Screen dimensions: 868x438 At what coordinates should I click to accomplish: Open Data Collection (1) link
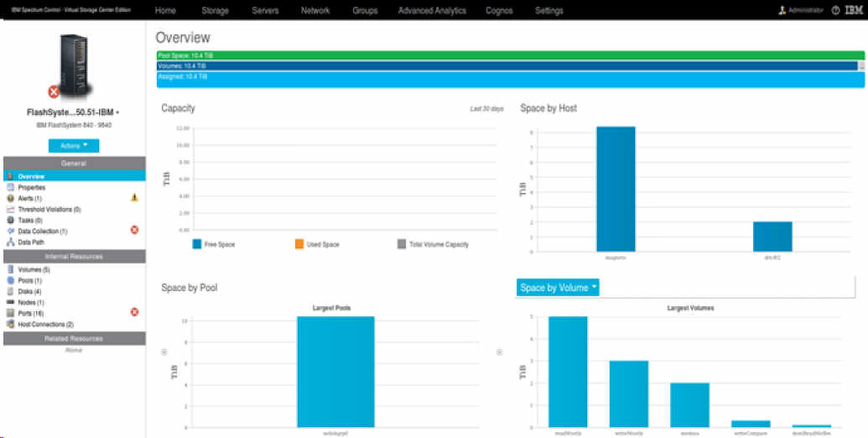pos(43,232)
